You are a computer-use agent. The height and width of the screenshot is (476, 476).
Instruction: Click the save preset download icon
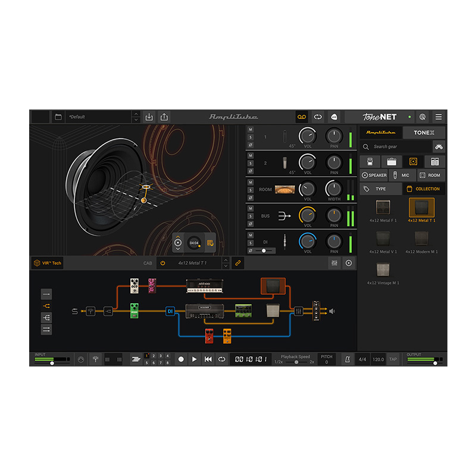coord(149,117)
